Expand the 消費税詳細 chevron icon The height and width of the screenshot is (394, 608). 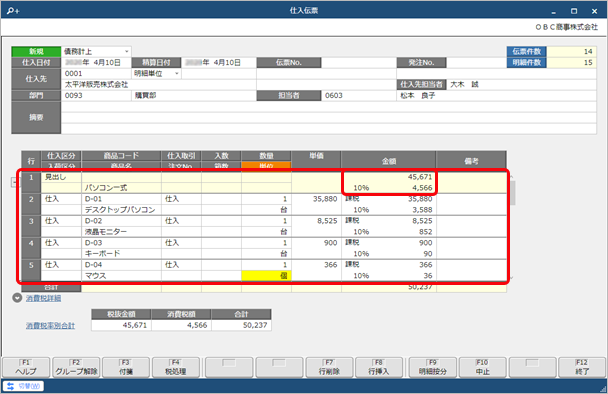[x=17, y=298]
